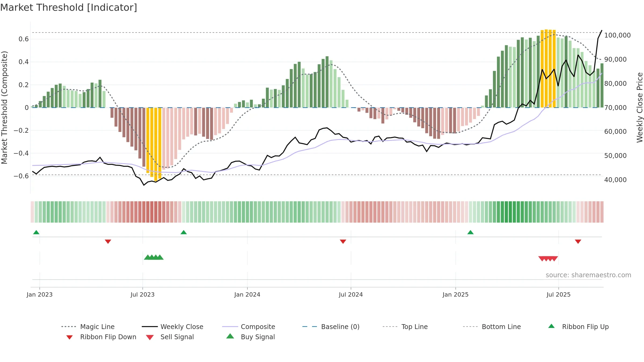Click the red triangle icon in Sell Signal legend
Viewport: 644px width, 362px height.
coord(150,337)
